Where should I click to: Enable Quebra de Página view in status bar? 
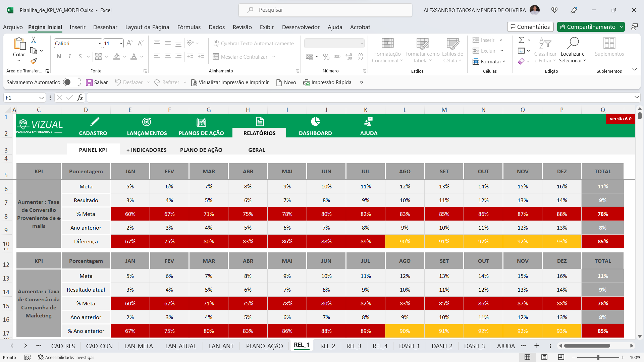coord(561,357)
